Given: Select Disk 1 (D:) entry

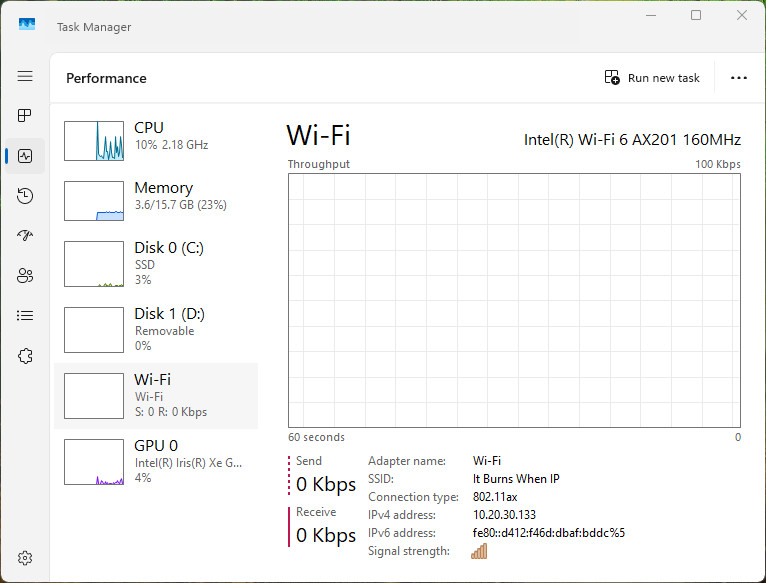Looking at the screenshot, I should coord(156,330).
